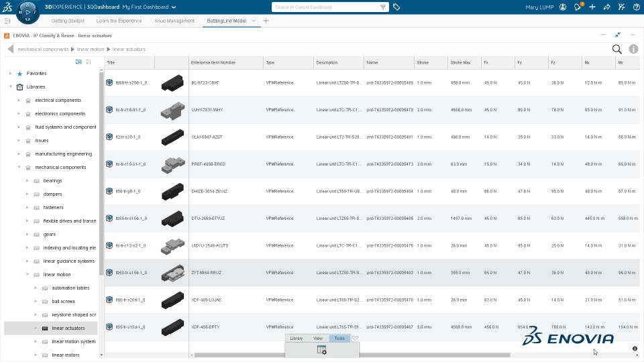The image size is (644, 362).
Task: Click the Libraries icon in tree
Action: [x=19, y=87]
